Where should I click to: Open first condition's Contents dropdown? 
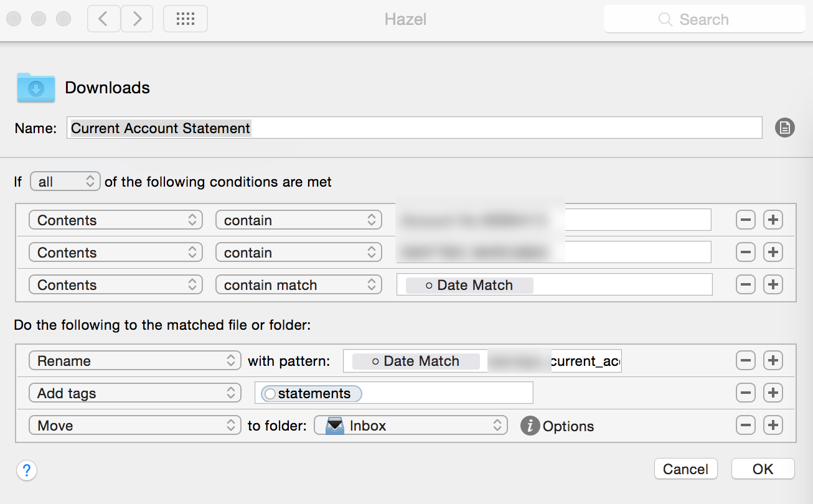tap(116, 220)
